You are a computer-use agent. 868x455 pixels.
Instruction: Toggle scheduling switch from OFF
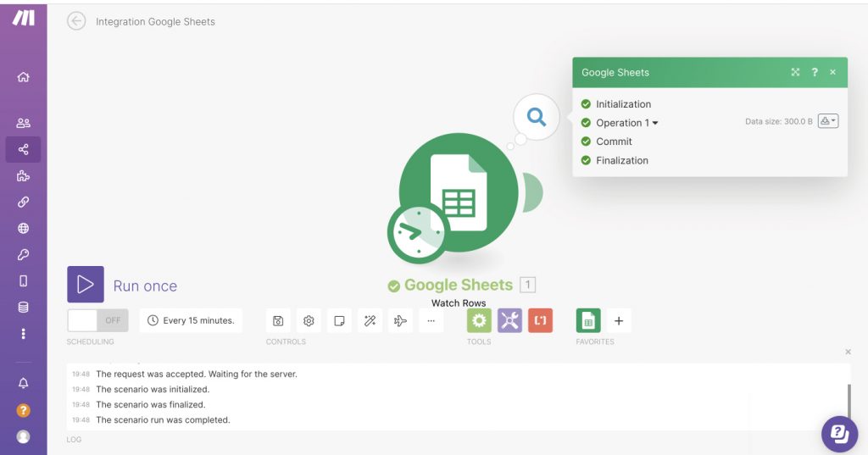point(98,320)
